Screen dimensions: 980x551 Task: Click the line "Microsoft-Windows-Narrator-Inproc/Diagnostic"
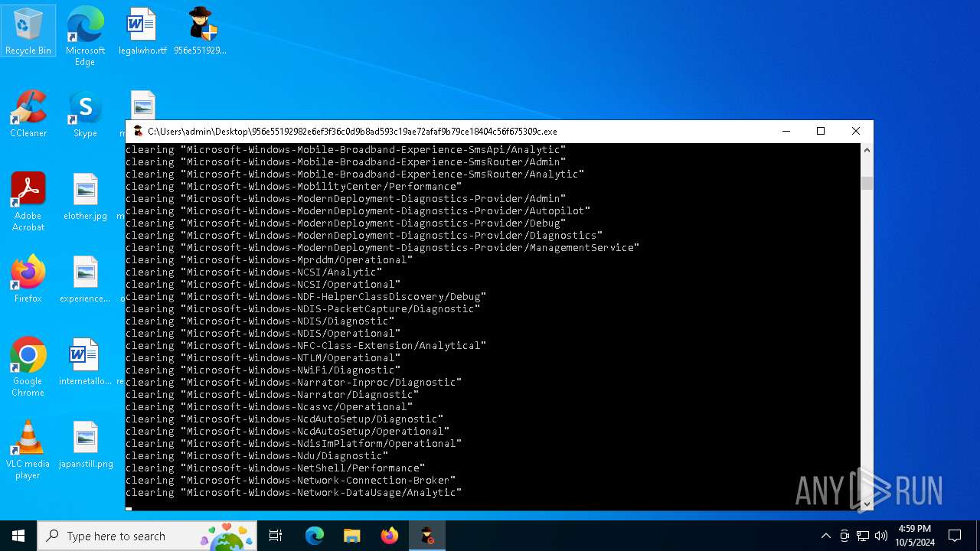293,383
